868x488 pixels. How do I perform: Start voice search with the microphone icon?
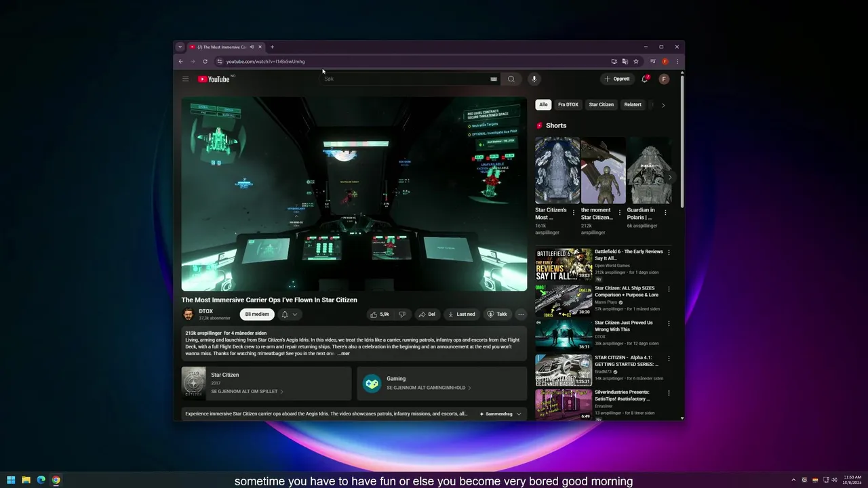(x=534, y=79)
